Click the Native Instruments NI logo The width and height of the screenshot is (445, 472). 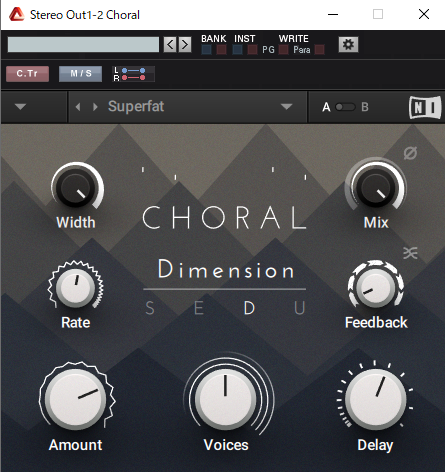tap(425, 107)
